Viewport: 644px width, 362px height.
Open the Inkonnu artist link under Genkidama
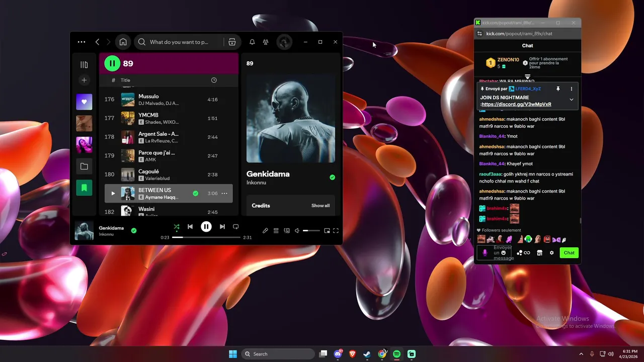[256, 183]
